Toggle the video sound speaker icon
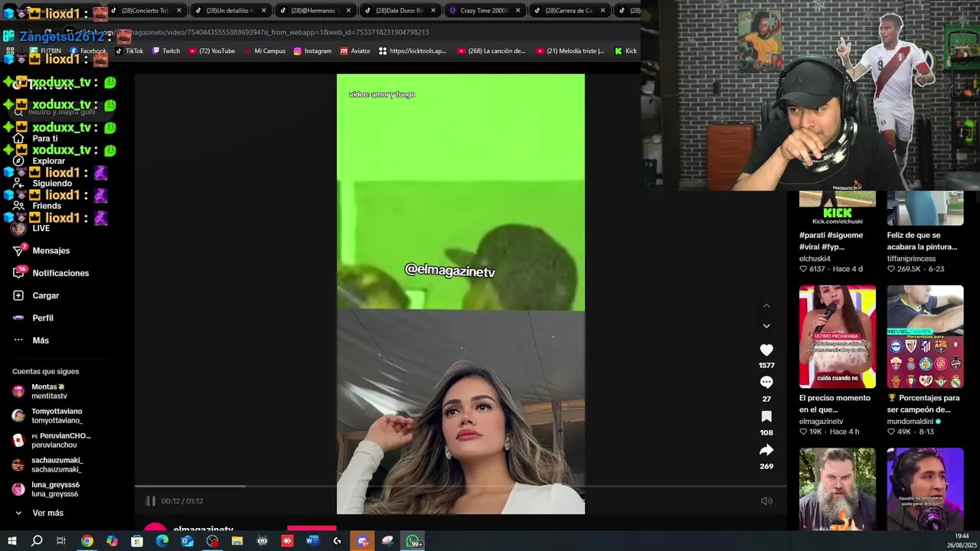This screenshot has width=980, height=551. 766,500
